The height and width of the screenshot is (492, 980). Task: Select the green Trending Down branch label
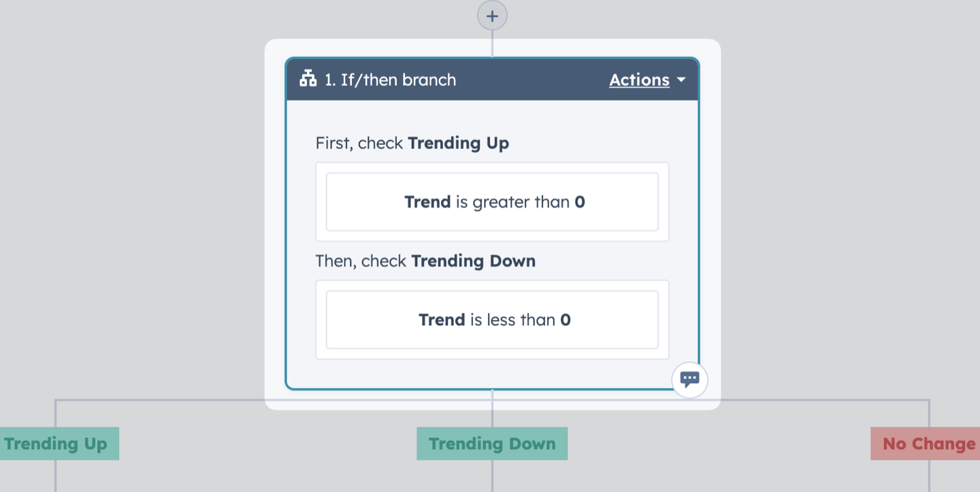[x=492, y=444]
